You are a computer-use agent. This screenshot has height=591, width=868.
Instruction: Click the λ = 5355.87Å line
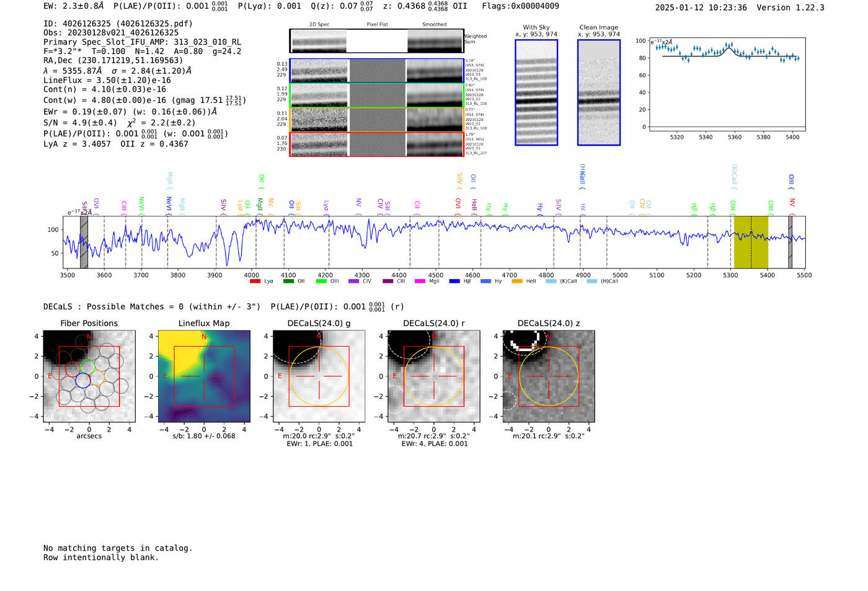pos(118,71)
